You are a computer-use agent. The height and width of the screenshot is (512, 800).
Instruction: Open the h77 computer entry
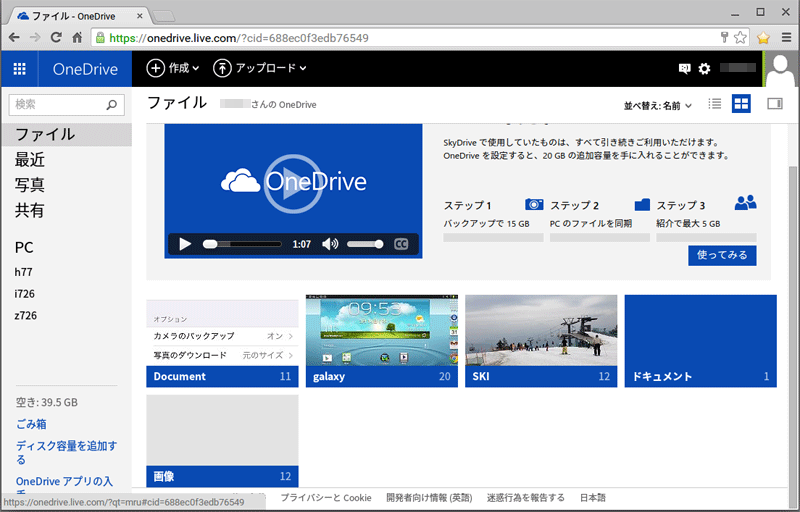tap(23, 272)
